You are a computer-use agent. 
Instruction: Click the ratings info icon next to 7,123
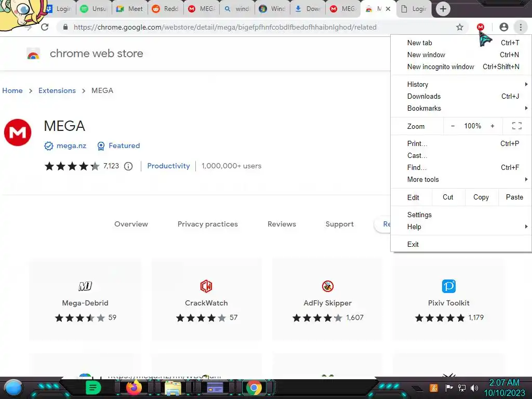[x=128, y=166]
